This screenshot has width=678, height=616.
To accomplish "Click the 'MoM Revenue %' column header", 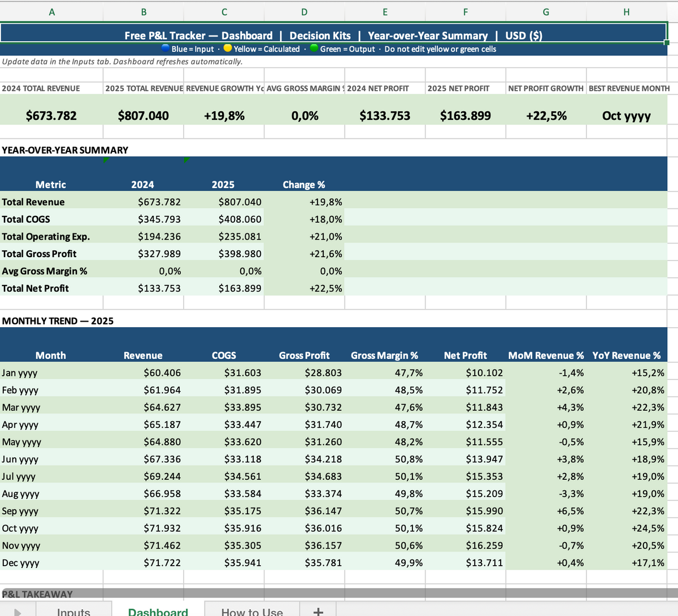I will click(x=546, y=355).
